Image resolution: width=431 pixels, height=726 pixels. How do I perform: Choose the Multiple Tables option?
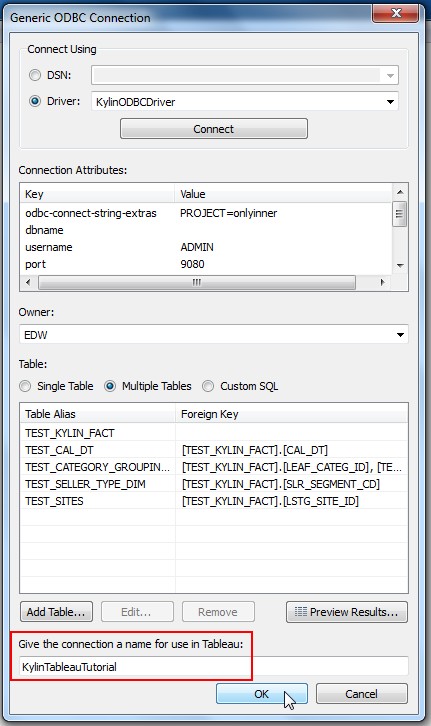(x=110, y=386)
